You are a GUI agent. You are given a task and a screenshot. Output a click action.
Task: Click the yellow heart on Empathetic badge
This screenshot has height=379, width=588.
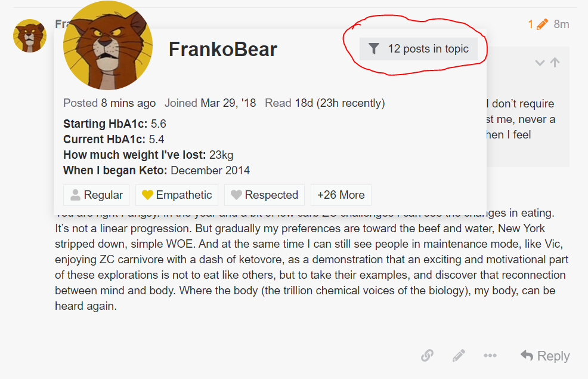(147, 195)
